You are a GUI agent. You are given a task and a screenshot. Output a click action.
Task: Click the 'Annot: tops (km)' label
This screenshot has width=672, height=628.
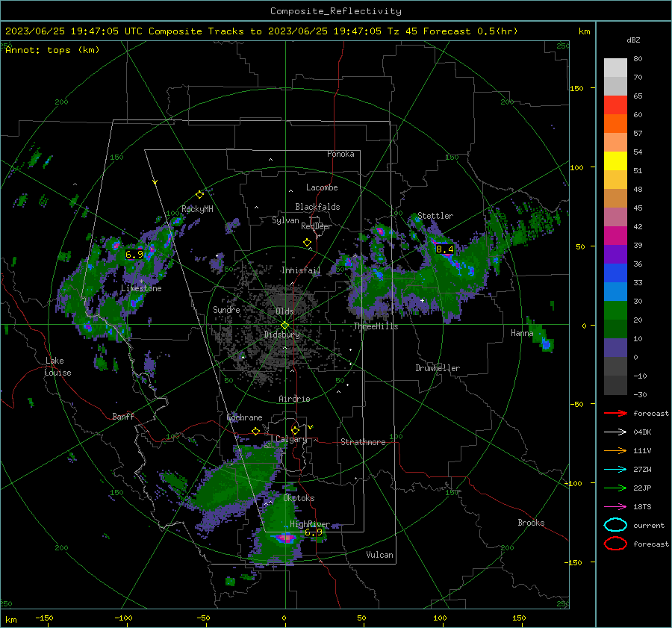coord(52,50)
